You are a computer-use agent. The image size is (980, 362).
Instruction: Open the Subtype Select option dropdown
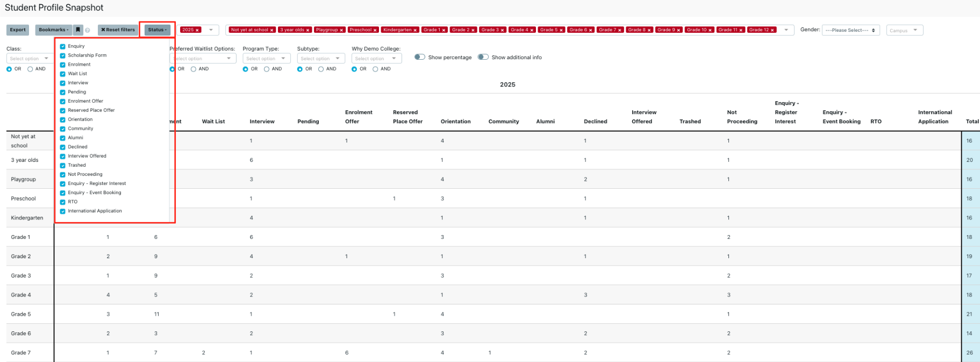click(x=321, y=58)
